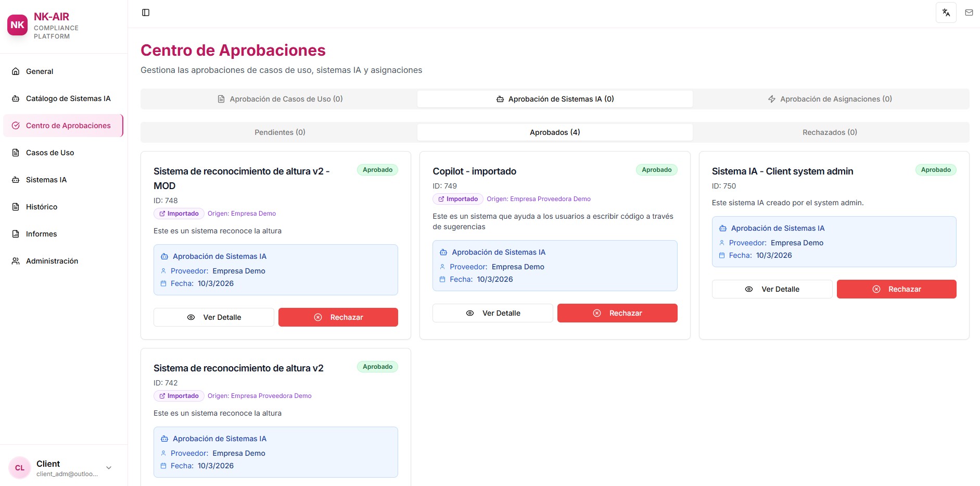Click the title Sistema IA - Client system admin
This screenshot has width=980, height=486.
(783, 171)
